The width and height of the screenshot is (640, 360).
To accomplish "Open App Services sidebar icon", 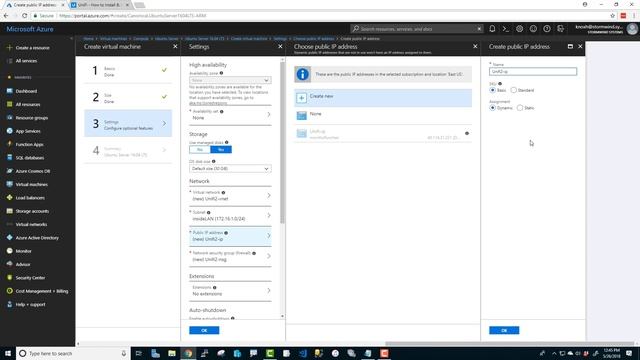I will click(9, 131).
